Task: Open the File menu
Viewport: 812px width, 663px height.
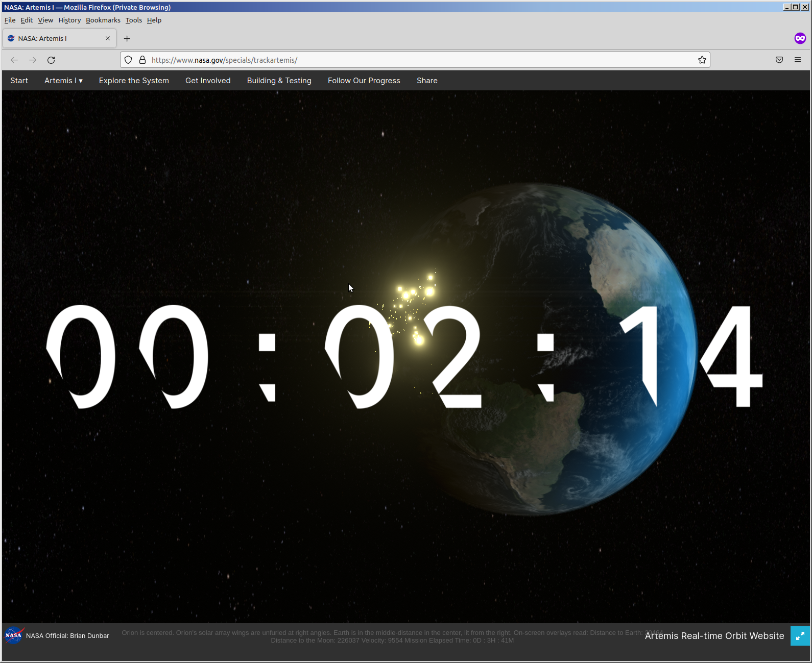Action: click(x=10, y=20)
